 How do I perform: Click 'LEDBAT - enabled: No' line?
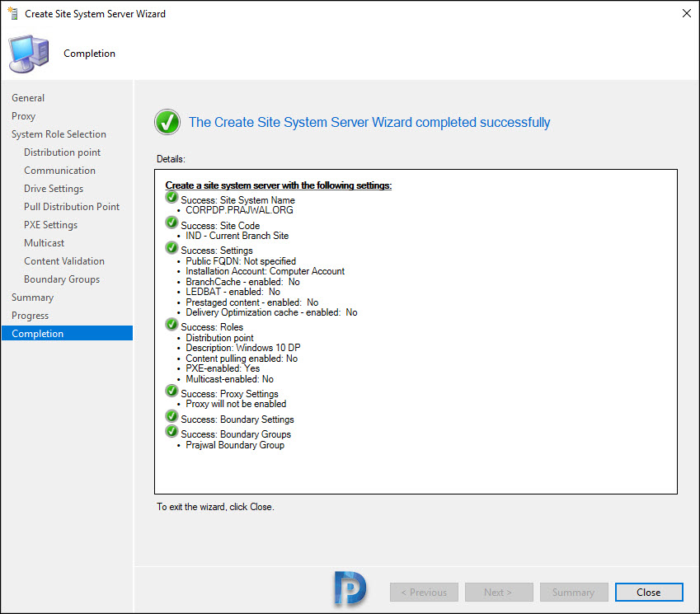pyautogui.click(x=233, y=292)
